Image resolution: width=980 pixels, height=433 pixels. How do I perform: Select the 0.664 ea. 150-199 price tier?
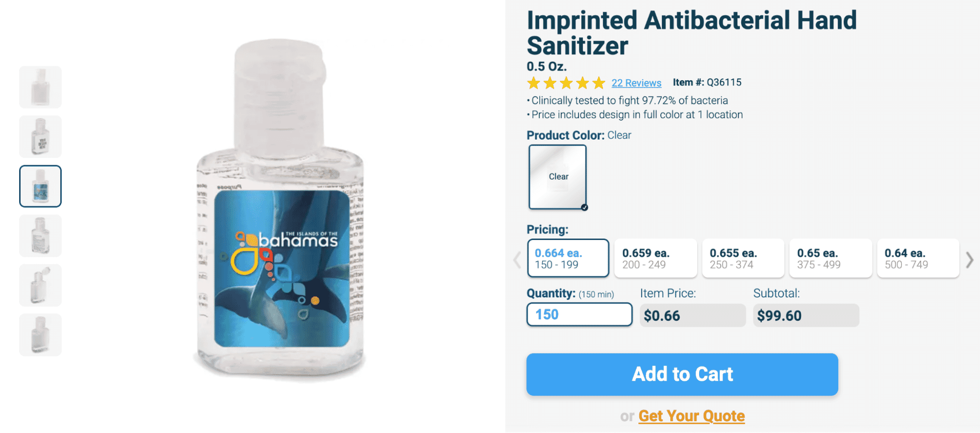[568, 258]
